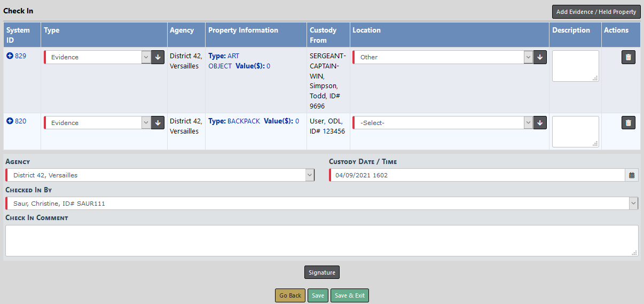The height and width of the screenshot is (304, 644).
Task: Expand details for System ID 829
Action: pyautogui.click(x=10, y=56)
